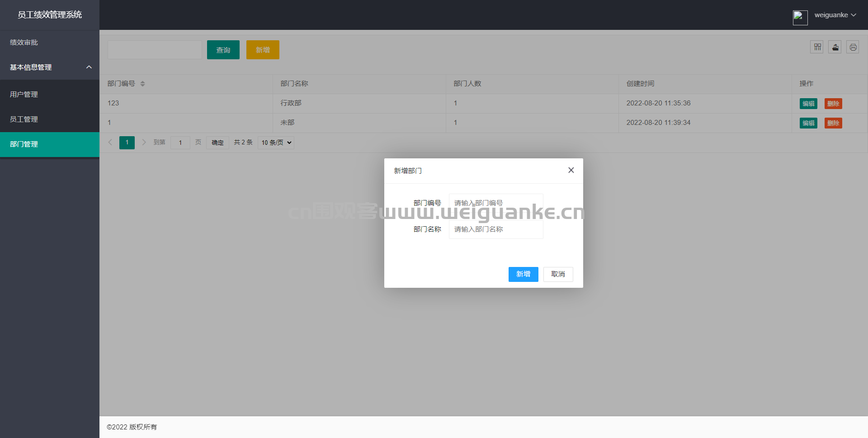Click the 共 2 条 total count

tap(243, 143)
